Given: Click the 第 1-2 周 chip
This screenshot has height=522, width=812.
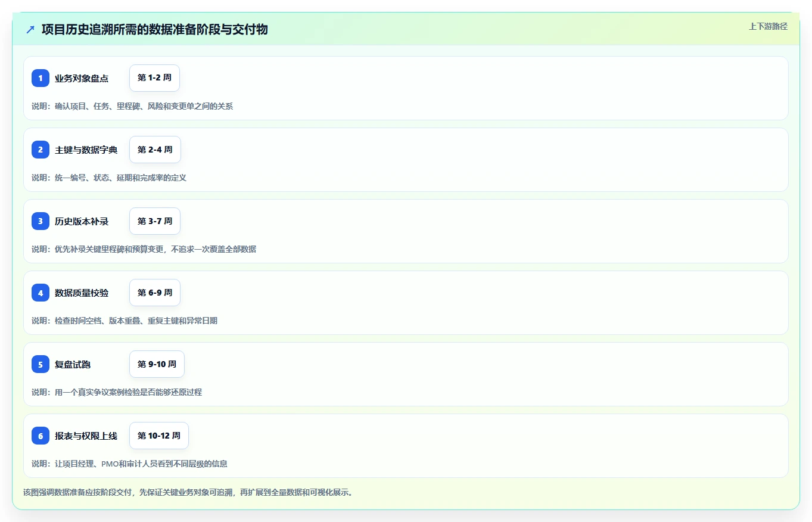Looking at the screenshot, I should [154, 78].
